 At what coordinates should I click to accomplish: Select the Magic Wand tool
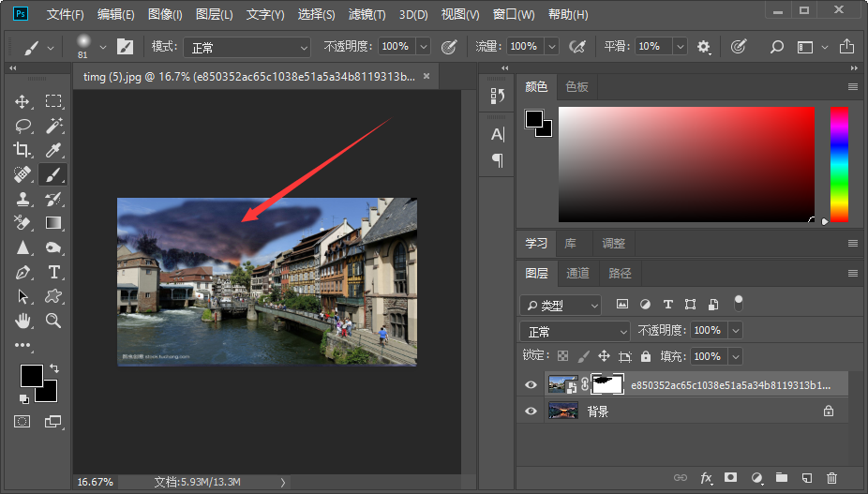(53, 126)
